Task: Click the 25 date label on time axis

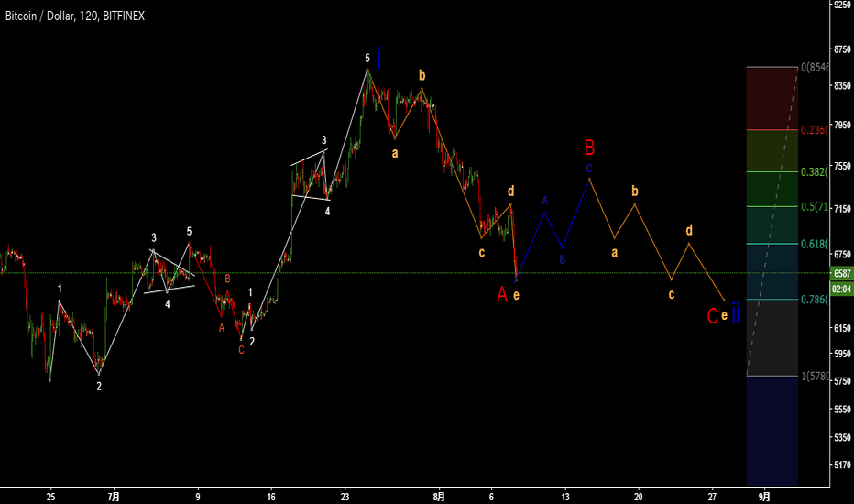Action: (x=50, y=497)
